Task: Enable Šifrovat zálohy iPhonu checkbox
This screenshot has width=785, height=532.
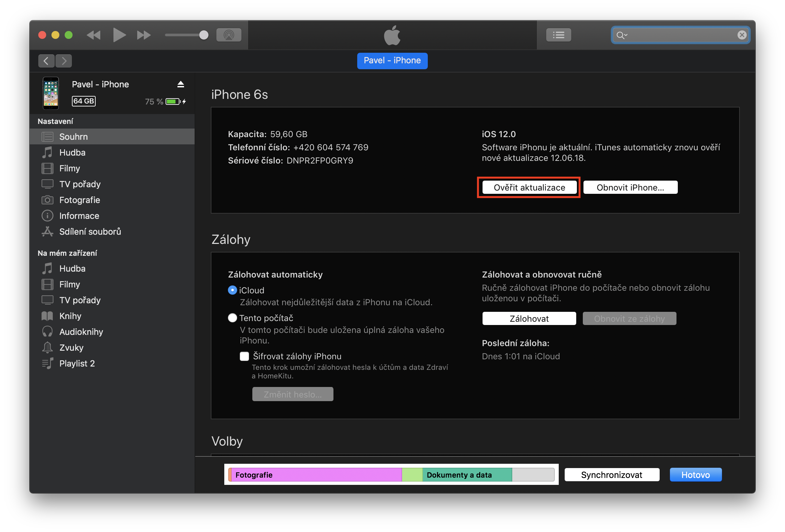Action: [x=244, y=356]
